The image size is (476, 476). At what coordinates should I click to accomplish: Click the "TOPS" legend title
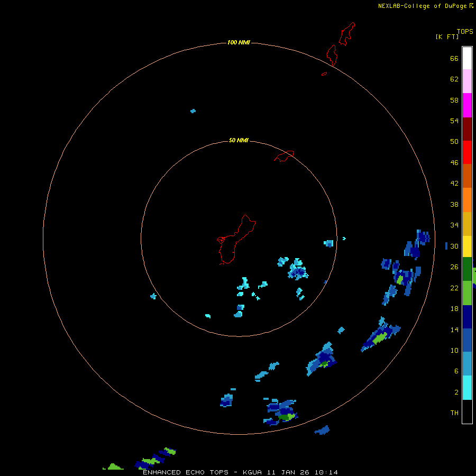click(465, 32)
